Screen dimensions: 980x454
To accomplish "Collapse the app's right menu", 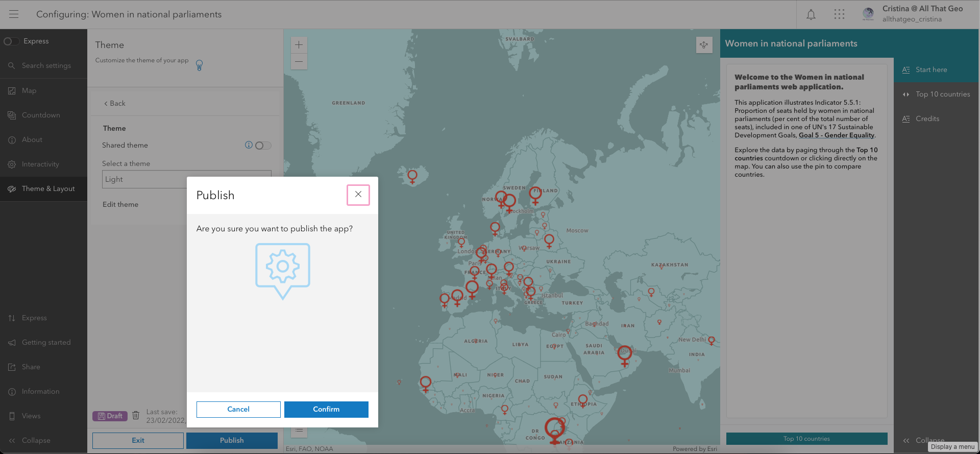I will click(x=924, y=440).
